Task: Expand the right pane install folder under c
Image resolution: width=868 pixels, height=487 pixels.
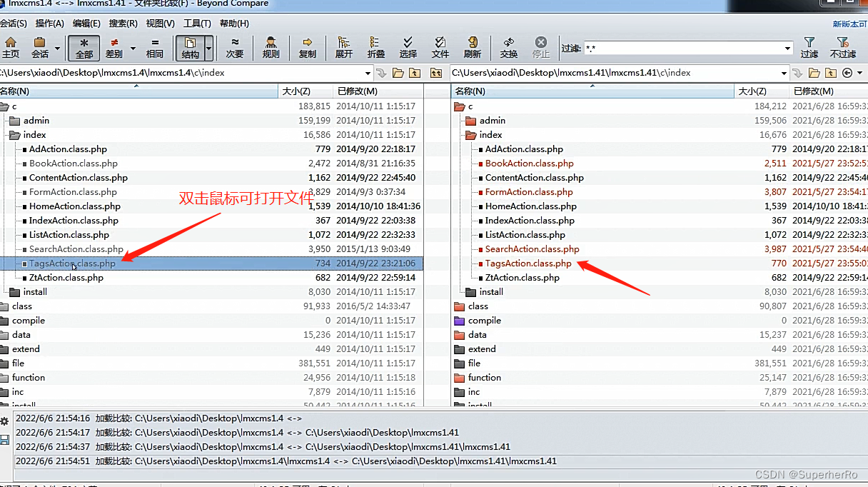Action: (x=471, y=292)
